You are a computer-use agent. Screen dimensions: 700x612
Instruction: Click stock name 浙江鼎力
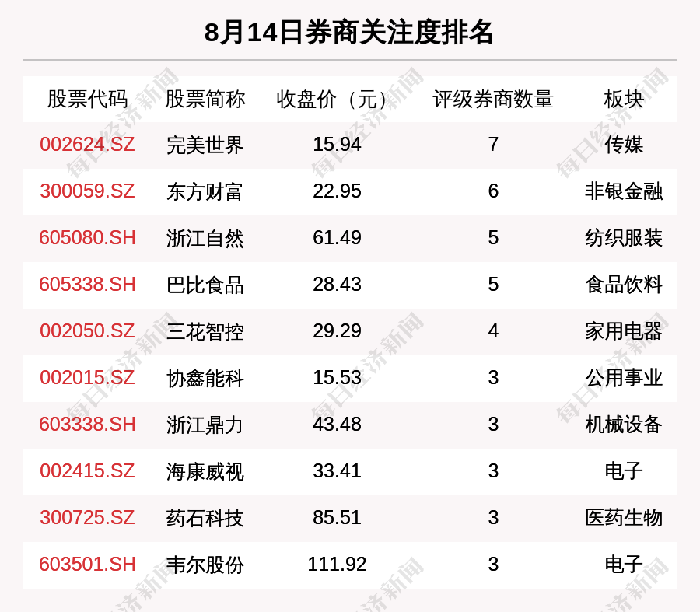[x=205, y=425]
